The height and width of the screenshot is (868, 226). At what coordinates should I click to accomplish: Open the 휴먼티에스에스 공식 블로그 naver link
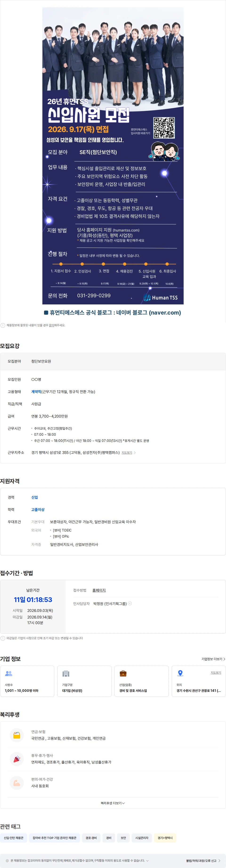[x=113, y=312]
